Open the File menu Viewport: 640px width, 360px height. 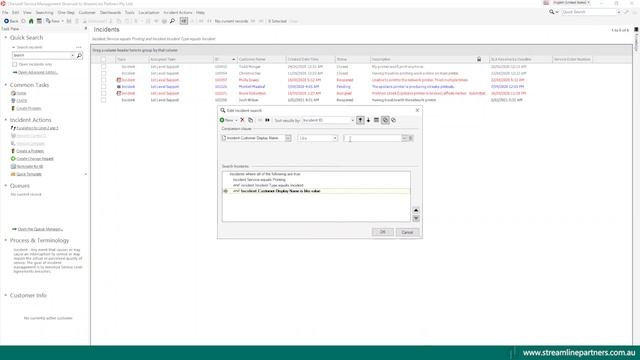[x=5, y=13]
